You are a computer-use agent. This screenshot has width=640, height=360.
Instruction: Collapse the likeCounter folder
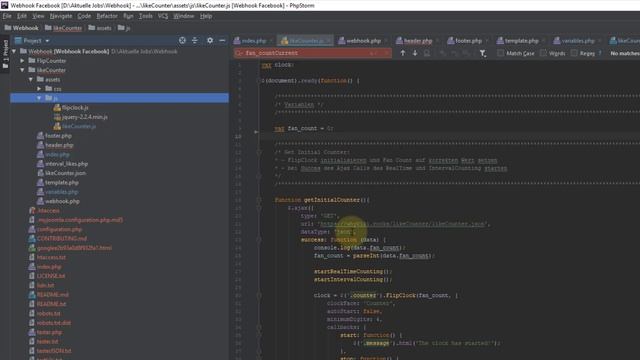point(22,70)
